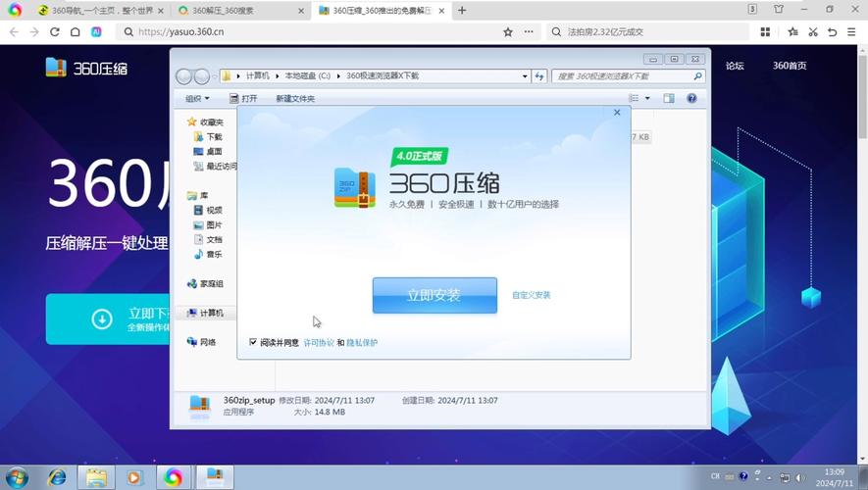The height and width of the screenshot is (490, 868).
Task: Select 音乐 library in navigation pane
Action: pos(208,255)
